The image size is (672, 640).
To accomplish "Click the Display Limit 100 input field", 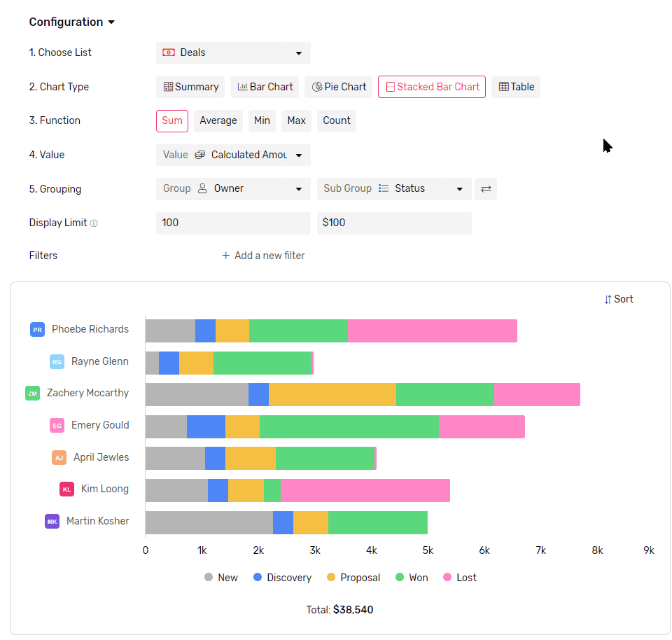I will pos(233,223).
